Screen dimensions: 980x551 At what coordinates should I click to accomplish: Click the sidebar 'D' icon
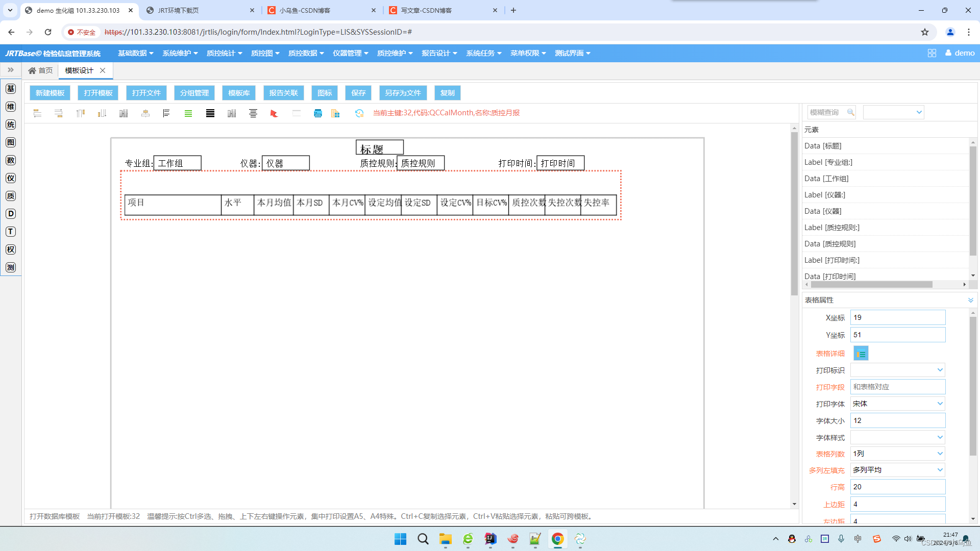[x=11, y=214]
